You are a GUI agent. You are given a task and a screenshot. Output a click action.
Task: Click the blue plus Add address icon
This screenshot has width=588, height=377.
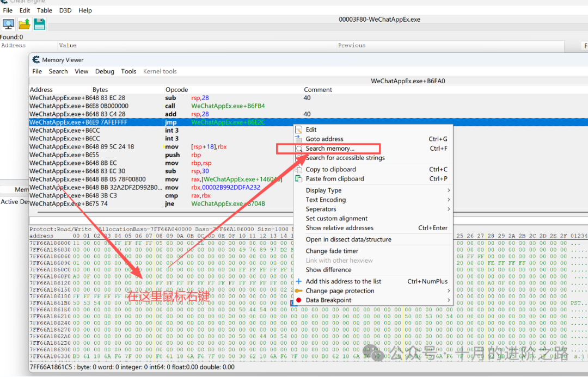click(x=298, y=281)
